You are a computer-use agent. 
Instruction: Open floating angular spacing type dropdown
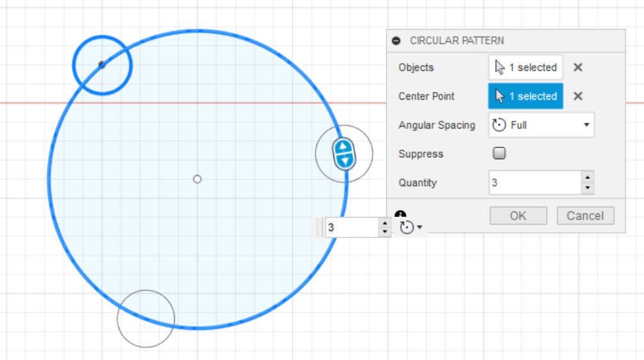pos(411,227)
